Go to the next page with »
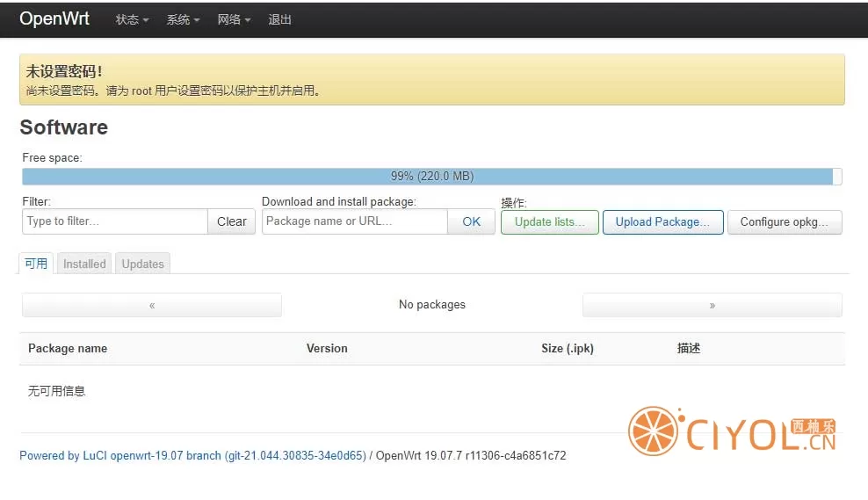Image resolution: width=868 pixels, height=500 pixels. 712,305
